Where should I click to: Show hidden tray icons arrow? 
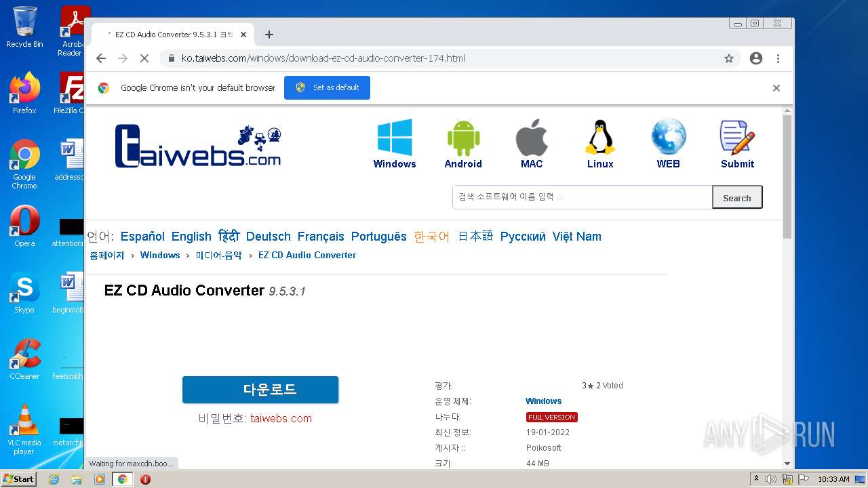[756, 479]
